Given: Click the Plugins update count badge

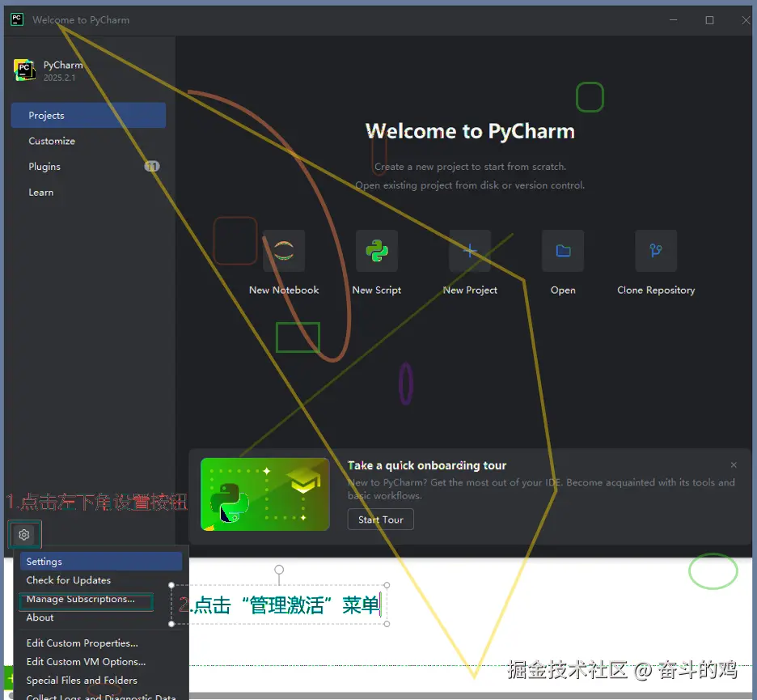Looking at the screenshot, I should 151,167.
